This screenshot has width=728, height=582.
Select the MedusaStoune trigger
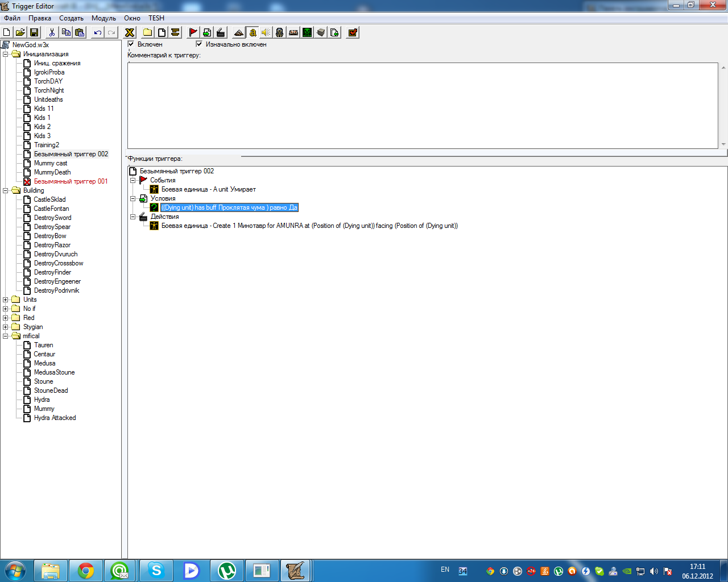(54, 372)
